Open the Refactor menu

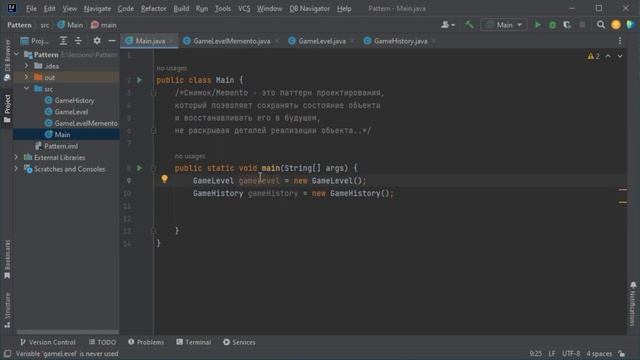(x=153, y=8)
